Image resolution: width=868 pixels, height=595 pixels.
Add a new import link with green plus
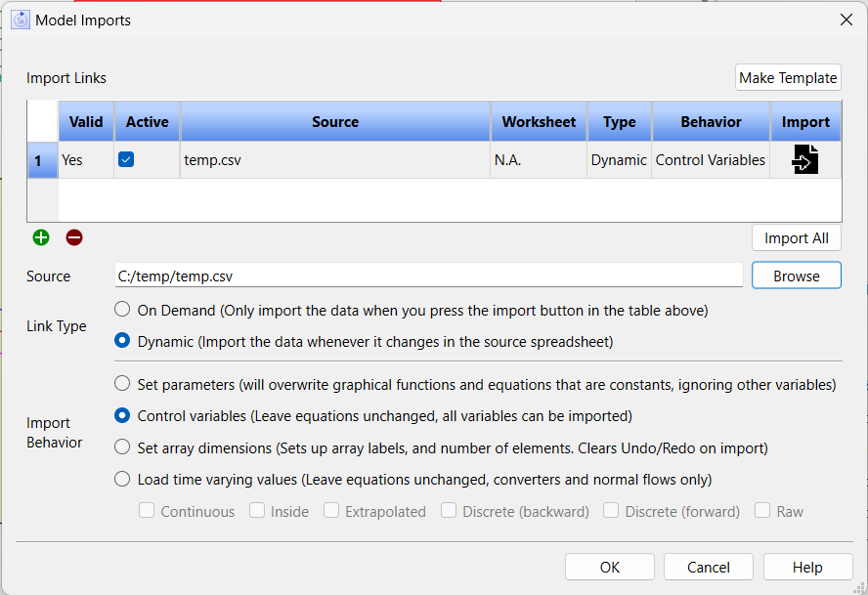click(41, 238)
